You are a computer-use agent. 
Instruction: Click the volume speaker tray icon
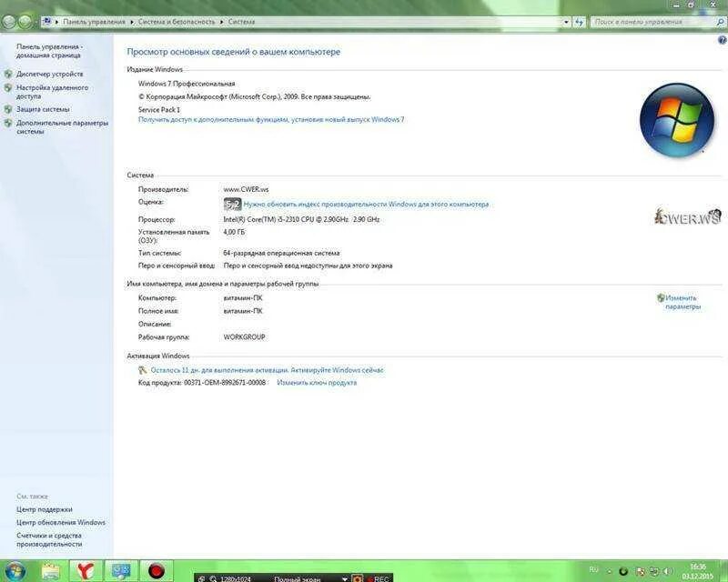[668, 571]
